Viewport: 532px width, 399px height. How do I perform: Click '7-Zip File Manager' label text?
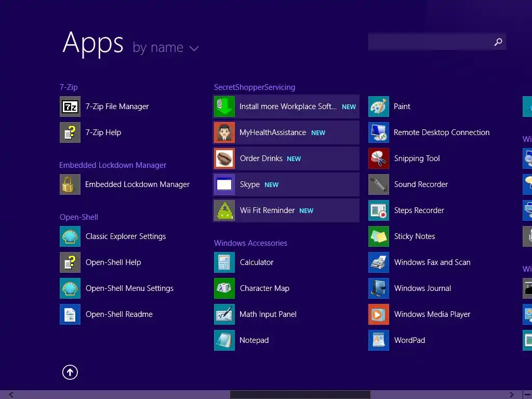coord(117,107)
